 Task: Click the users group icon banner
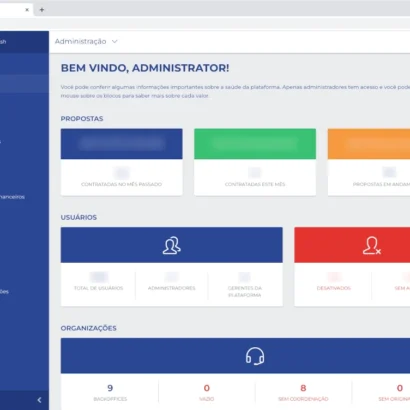[172, 245]
